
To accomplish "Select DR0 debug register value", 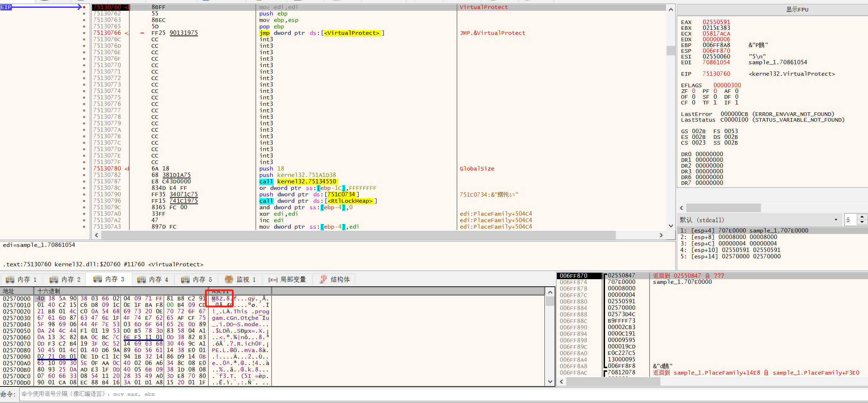I will coord(709,154).
